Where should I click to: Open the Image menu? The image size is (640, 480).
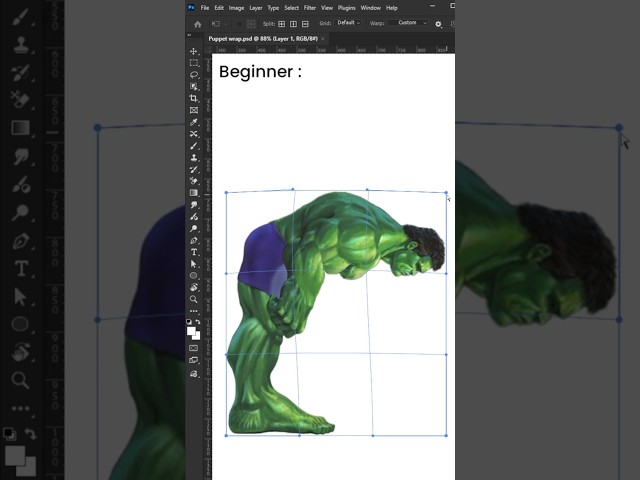(x=236, y=8)
